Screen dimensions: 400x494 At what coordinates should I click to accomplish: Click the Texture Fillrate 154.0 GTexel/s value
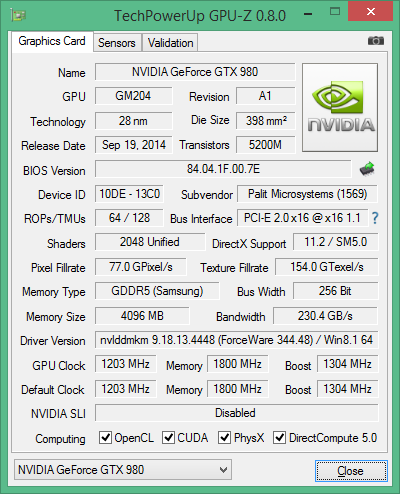pyautogui.click(x=327, y=267)
